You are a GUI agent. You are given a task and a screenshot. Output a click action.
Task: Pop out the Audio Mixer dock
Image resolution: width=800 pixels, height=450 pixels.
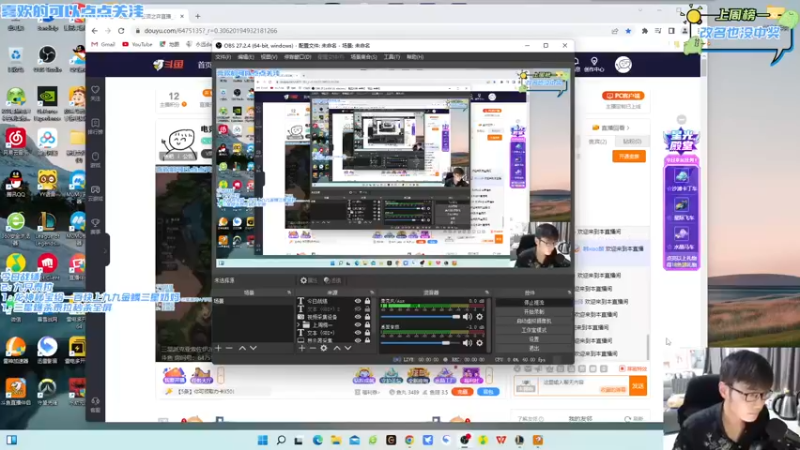click(486, 292)
